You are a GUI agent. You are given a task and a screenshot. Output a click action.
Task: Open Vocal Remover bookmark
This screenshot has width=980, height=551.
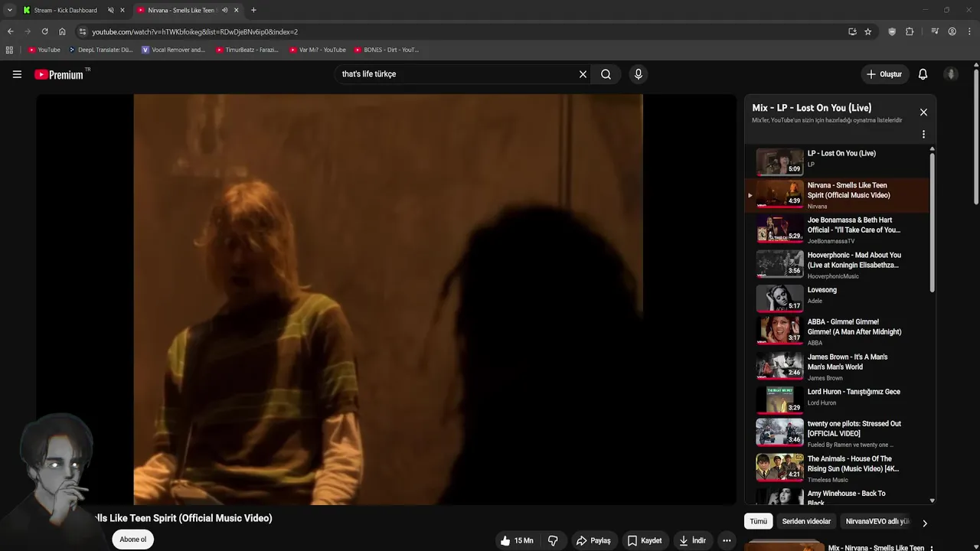pyautogui.click(x=173, y=50)
